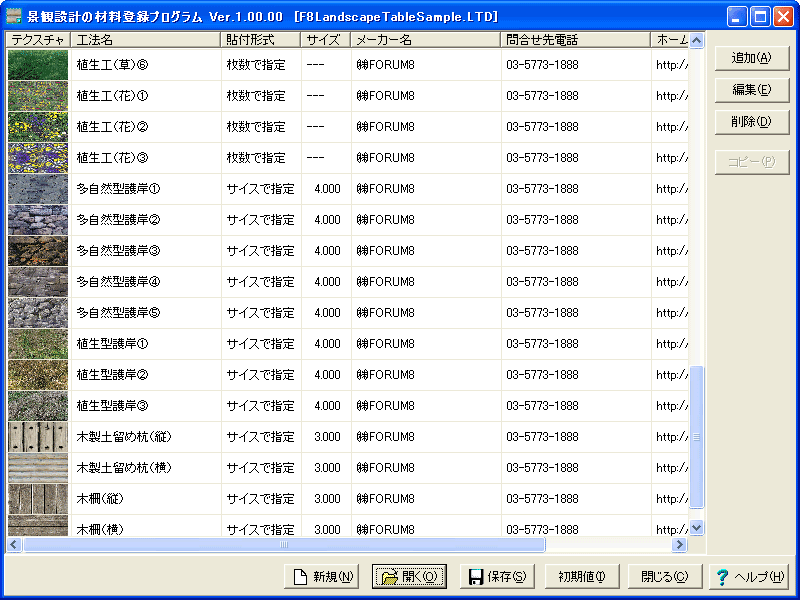Save with the 保存(S) button
Image resolution: width=800 pixels, height=600 pixels.
point(497,577)
